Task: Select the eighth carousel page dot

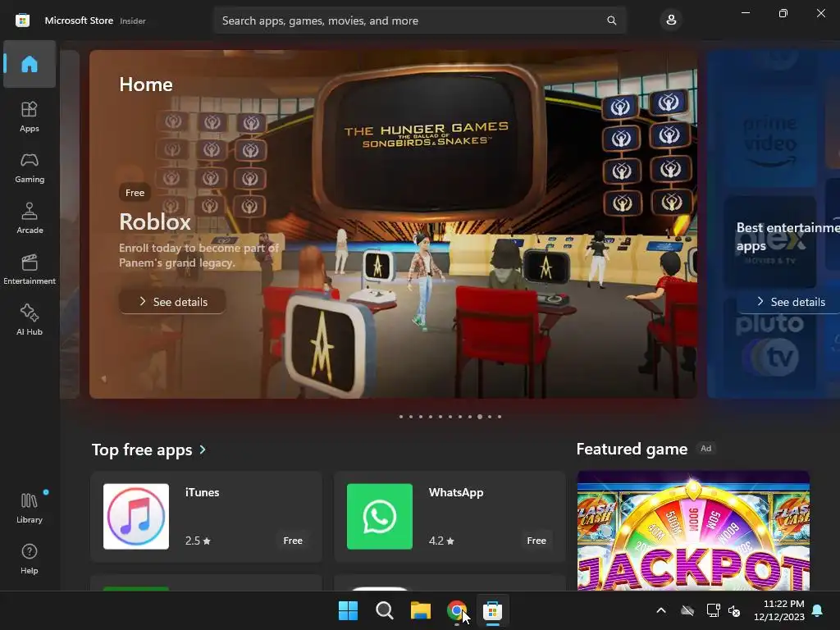Action: click(x=470, y=416)
